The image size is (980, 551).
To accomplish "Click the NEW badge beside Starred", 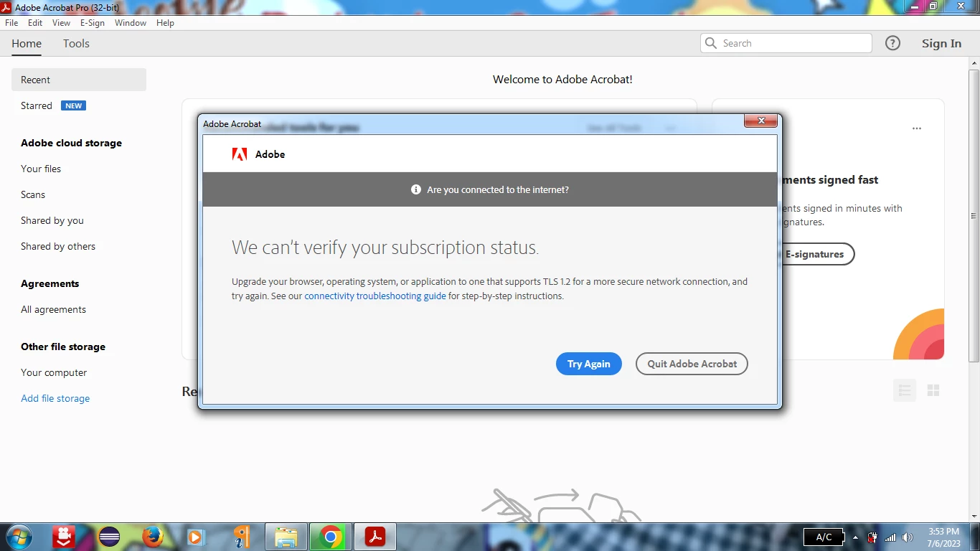I will (73, 105).
